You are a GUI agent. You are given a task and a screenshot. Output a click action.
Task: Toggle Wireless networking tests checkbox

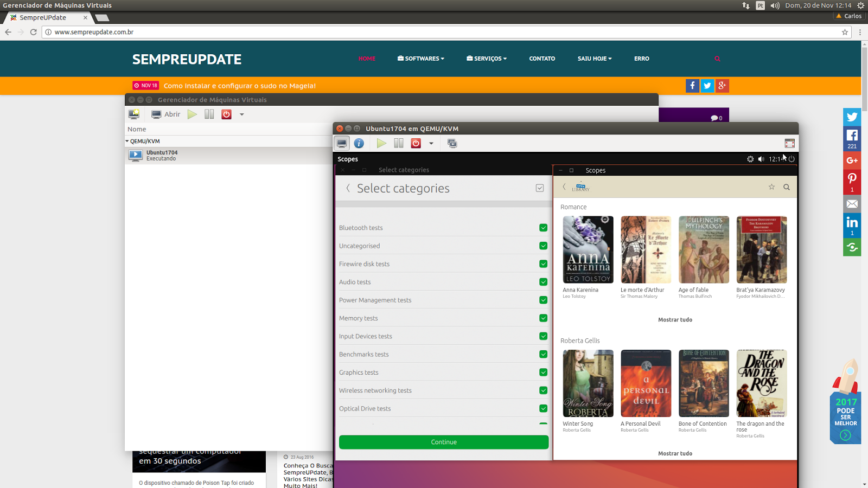[x=543, y=390]
